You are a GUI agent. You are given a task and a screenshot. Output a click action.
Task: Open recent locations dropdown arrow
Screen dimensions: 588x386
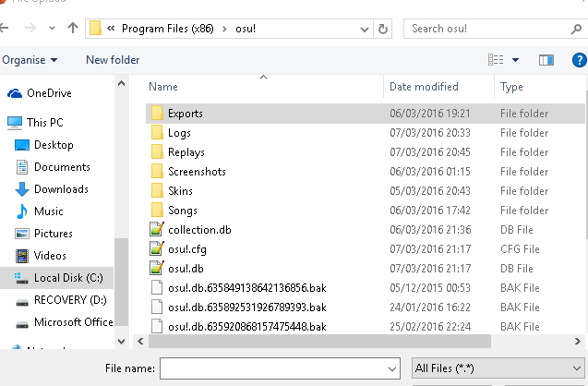click(x=52, y=28)
